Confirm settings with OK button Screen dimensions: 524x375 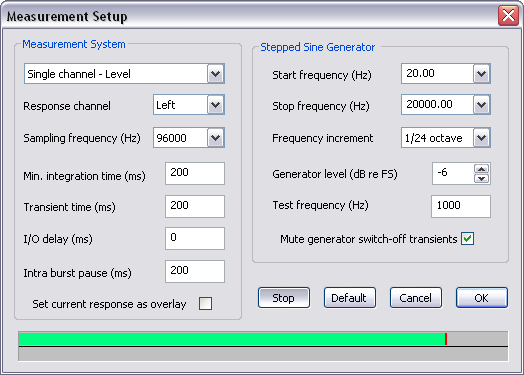pos(482,297)
